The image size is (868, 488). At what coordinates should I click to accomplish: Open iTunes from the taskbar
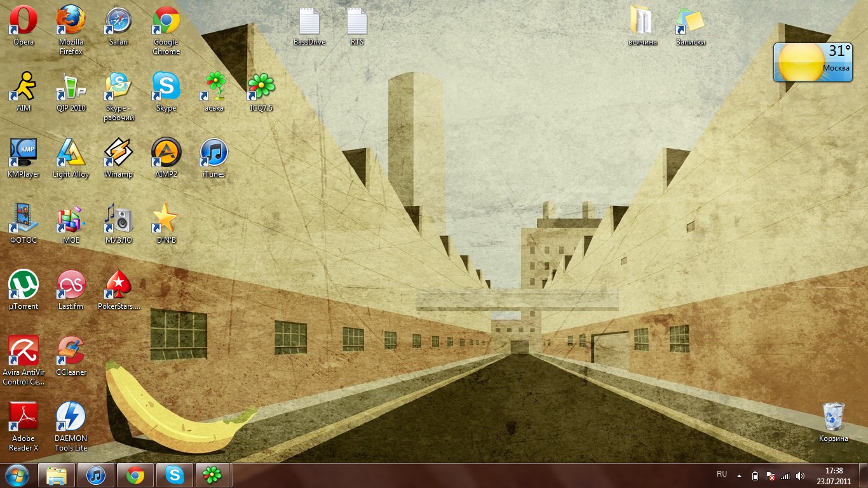click(x=96, y=475)
